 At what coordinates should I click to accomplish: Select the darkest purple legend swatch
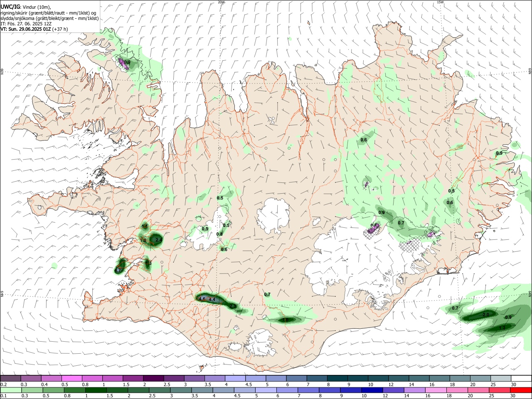click(x=153, y=379)
